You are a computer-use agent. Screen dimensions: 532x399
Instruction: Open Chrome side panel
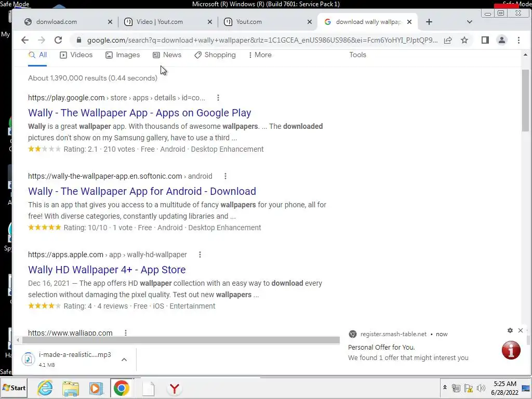[x=485, y=40]
